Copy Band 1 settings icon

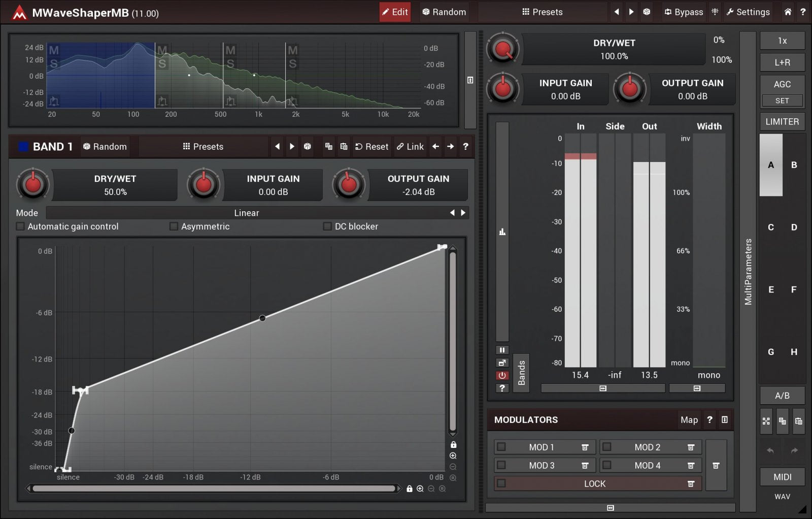click(329, 147)
